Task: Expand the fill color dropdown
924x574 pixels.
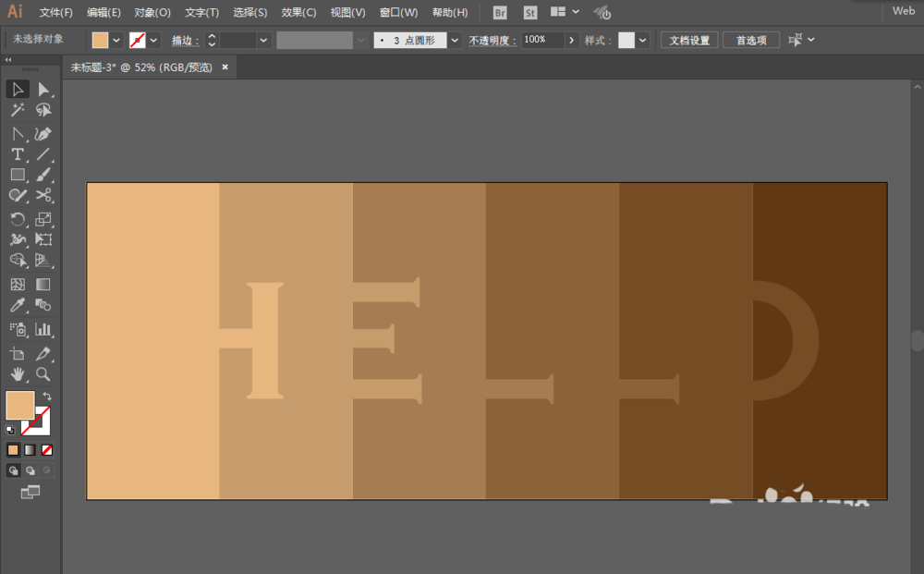Action: pyautogui.click(x=116, y=41)
